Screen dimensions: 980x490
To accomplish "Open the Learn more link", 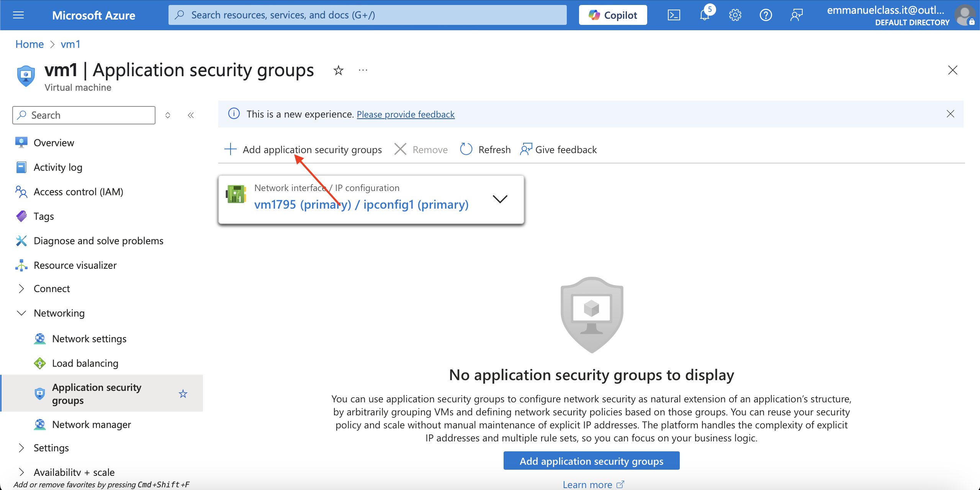I will [593, 484].
